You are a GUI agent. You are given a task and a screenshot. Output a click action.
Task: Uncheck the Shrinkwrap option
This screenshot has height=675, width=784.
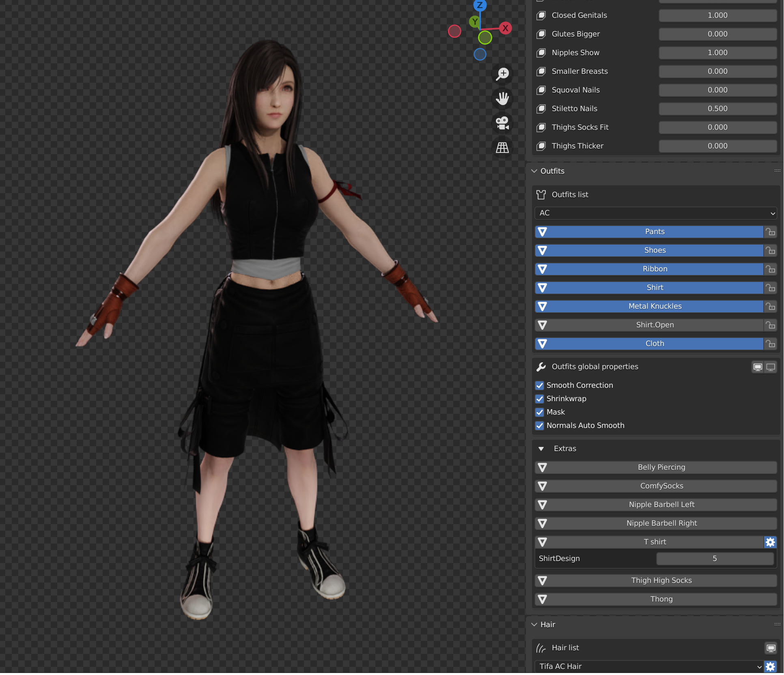pyautogui.click(x=539, y=399)
